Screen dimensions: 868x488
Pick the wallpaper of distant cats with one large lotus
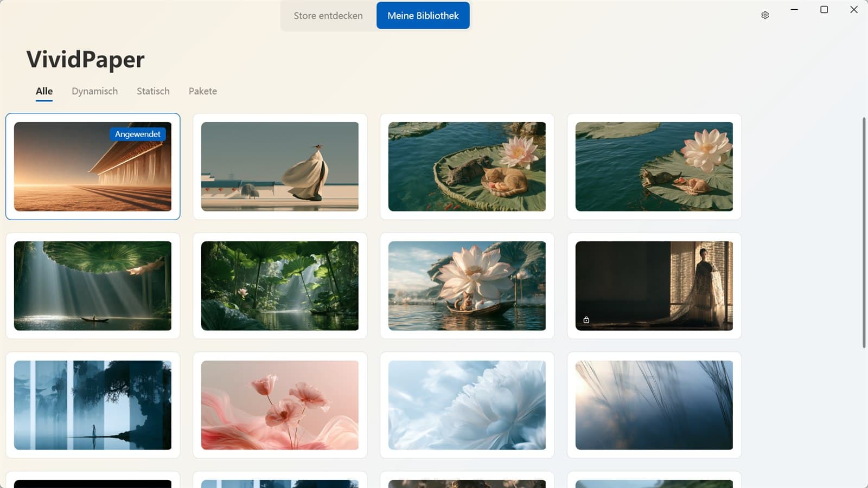tap(654, 166)
